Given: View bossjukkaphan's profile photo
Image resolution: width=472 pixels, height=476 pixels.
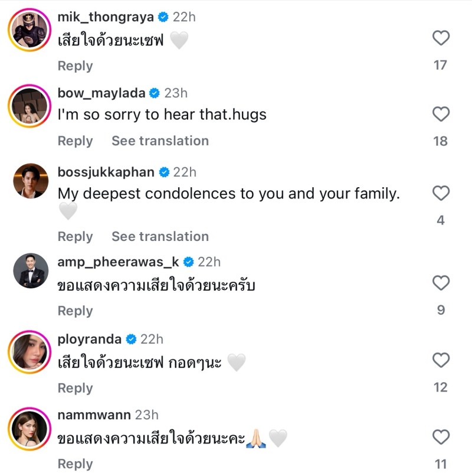Looking at the screenshot, I should point(31,181).
